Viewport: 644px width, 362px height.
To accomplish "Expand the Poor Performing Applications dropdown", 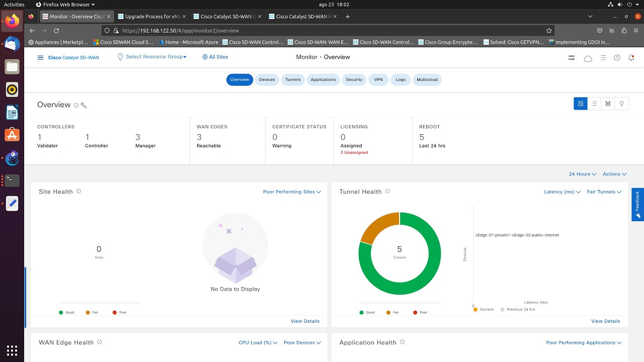I will pos(584,342).
